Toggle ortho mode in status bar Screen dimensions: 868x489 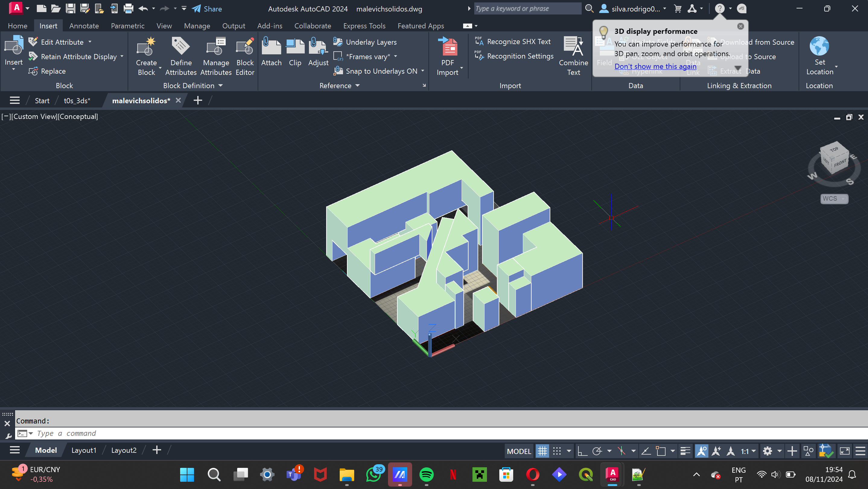click(x=582, y=451)
